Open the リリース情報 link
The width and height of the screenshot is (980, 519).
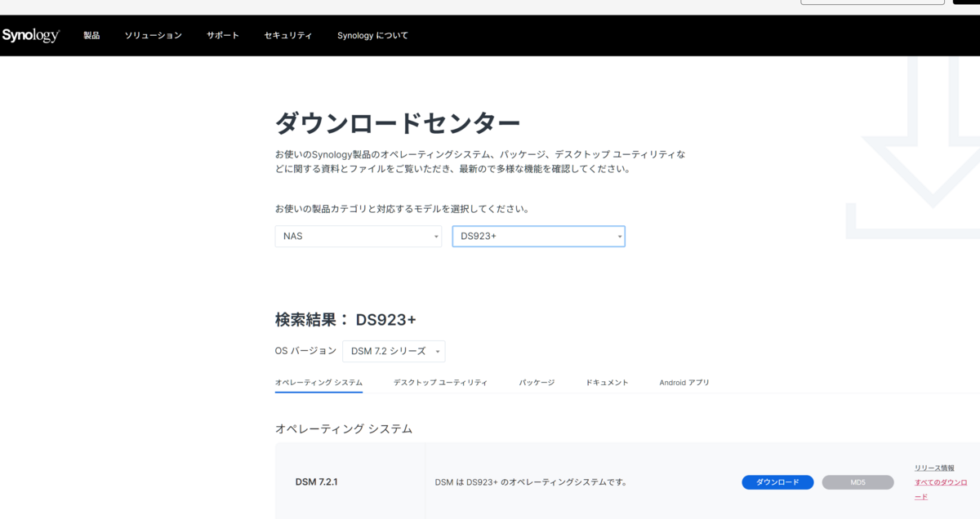[934, 468]
